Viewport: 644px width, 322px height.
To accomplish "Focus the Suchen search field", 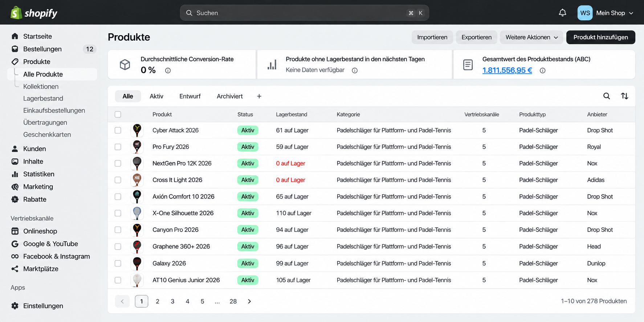I will (305, 13).
